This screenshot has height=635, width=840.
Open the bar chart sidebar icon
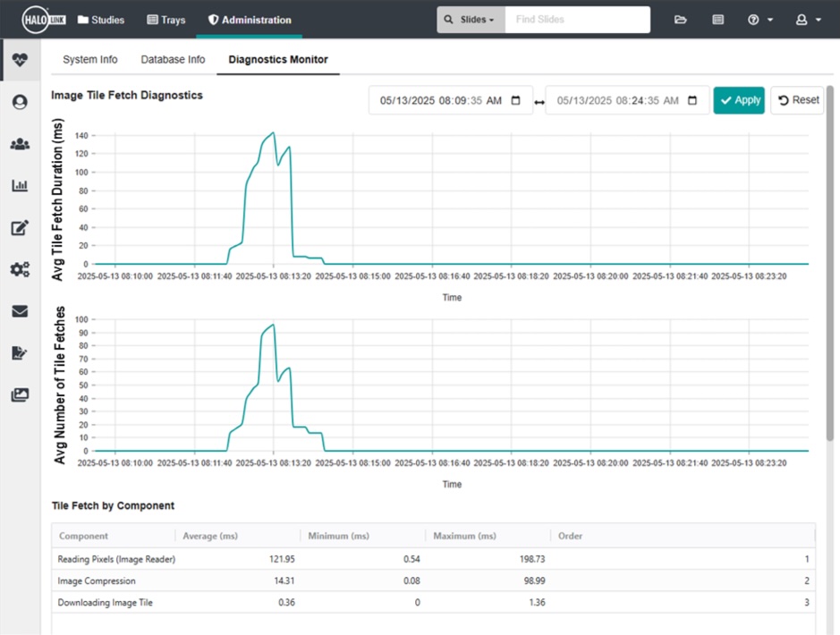[x=20, y=185]
